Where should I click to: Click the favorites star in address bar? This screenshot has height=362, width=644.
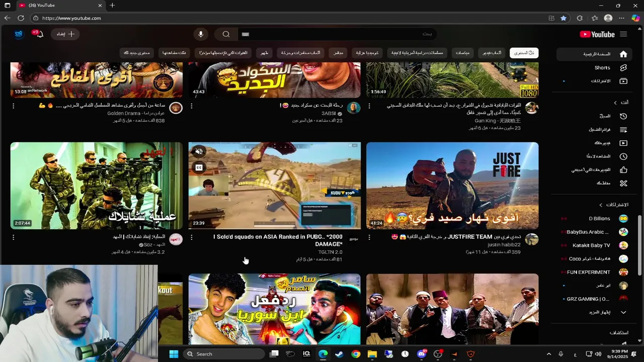(x=563, y=18)
